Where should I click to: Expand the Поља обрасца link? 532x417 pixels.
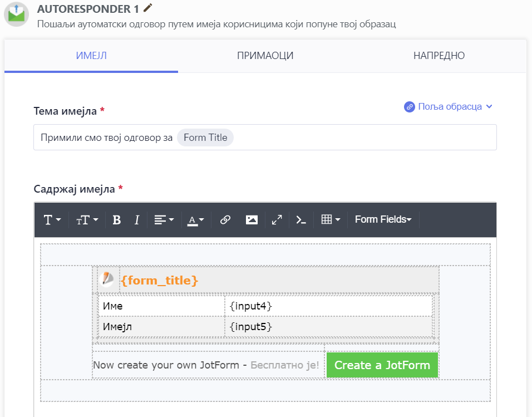pos(449,106)
